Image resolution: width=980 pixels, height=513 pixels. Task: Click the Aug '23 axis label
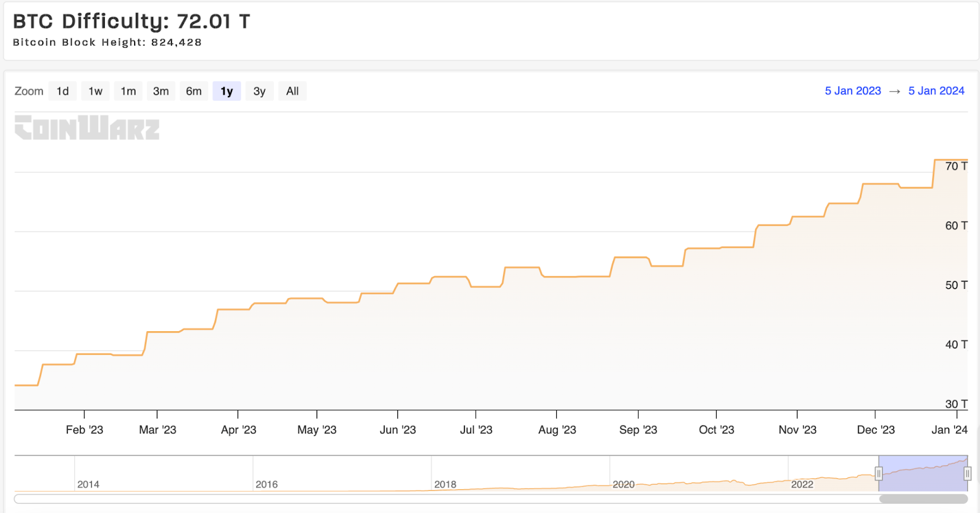point(557,430)
